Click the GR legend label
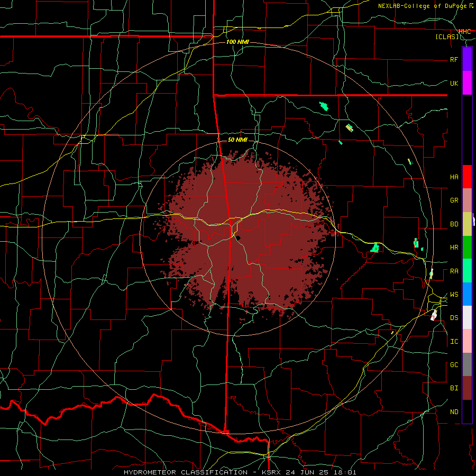 (x=454, y=200)
